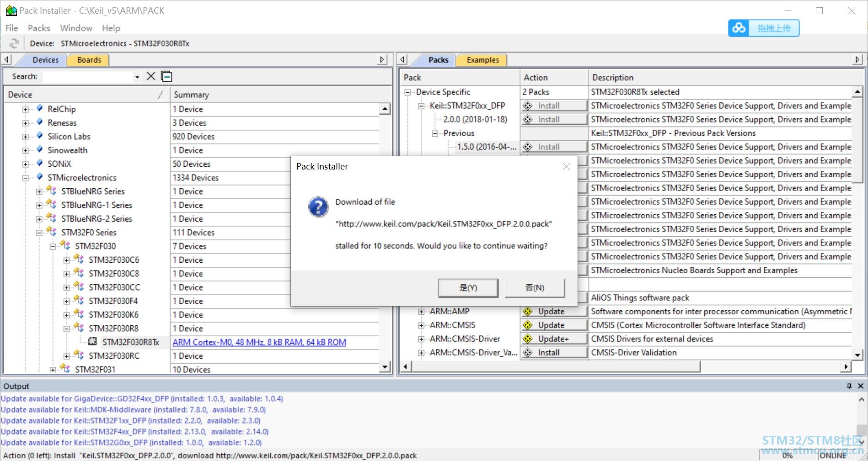Open the Window menu
Image resolution: width=868 pixels, height=461 pixels.
tap(76, 28)
